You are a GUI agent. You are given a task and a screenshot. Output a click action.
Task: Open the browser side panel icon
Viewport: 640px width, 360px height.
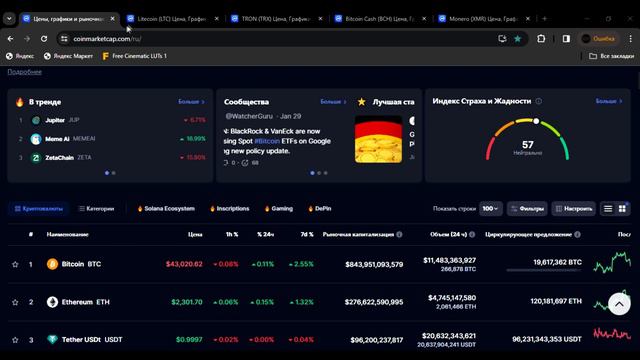coord(566,39)
